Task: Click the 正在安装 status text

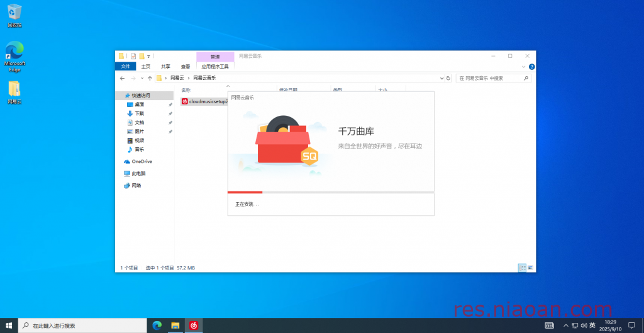Action: click(247, 205)
